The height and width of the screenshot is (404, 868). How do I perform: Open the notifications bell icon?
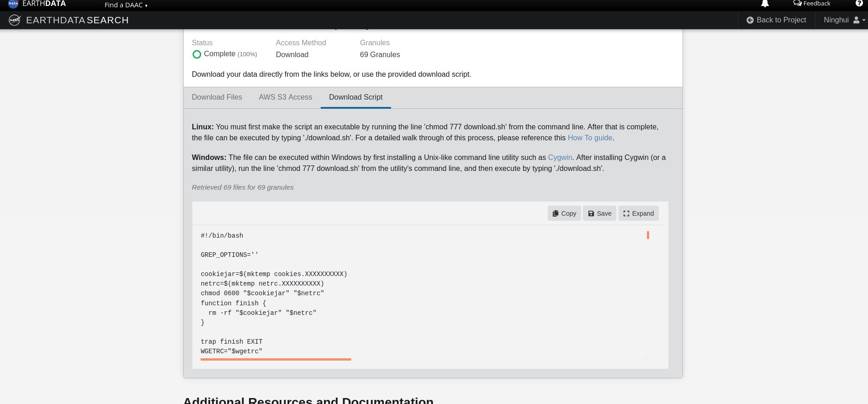(x=765, y=4)
